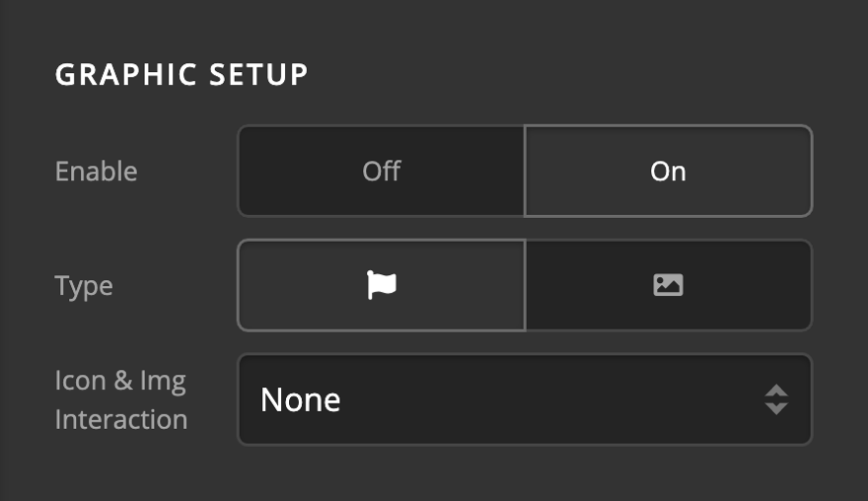Click the Enable label text
Image resolution: width=868 pixels, height=501 pixels.
[x=96, y=171]
